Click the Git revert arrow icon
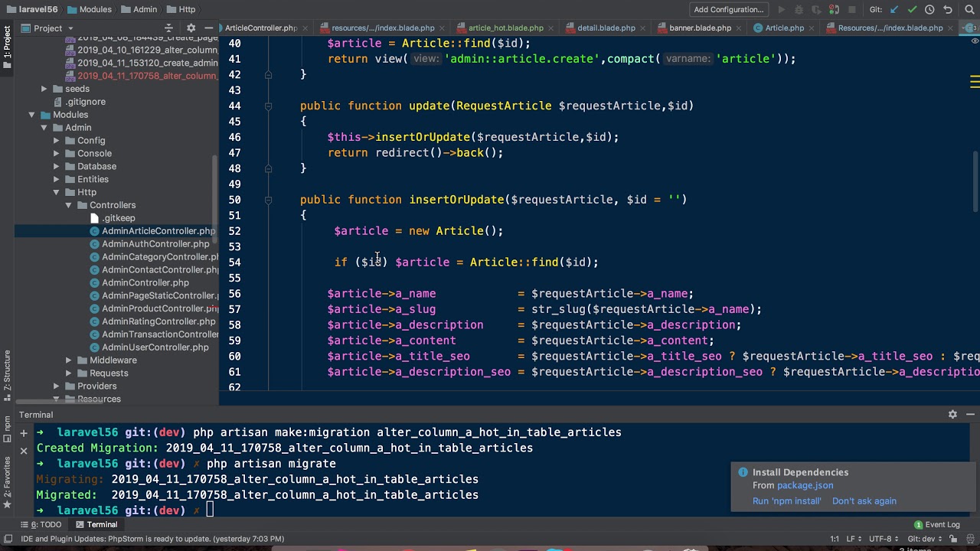This screenshot has width=980, height=551. coord(948,10)
